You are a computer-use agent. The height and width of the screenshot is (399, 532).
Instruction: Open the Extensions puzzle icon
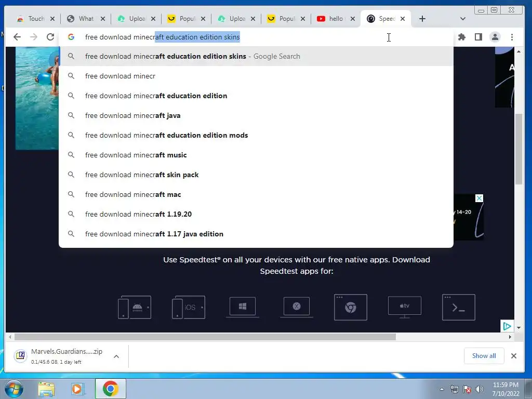tap(462, 37)
